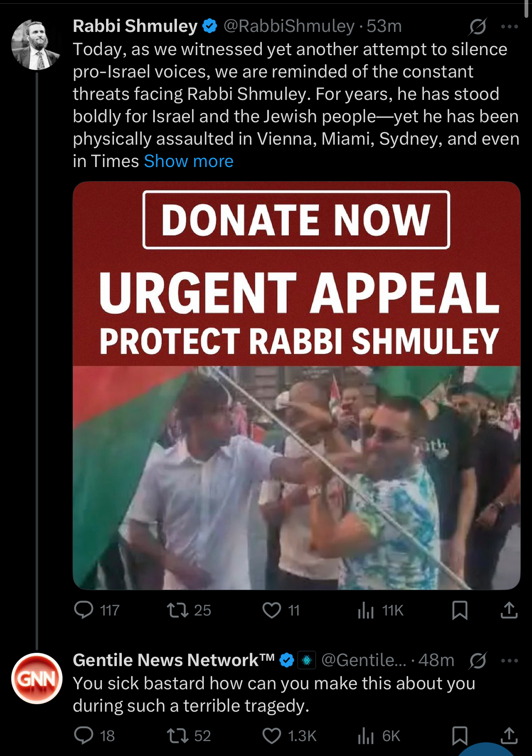Open Rabbi Shmuley's profile picture

(x=37, y=44)
